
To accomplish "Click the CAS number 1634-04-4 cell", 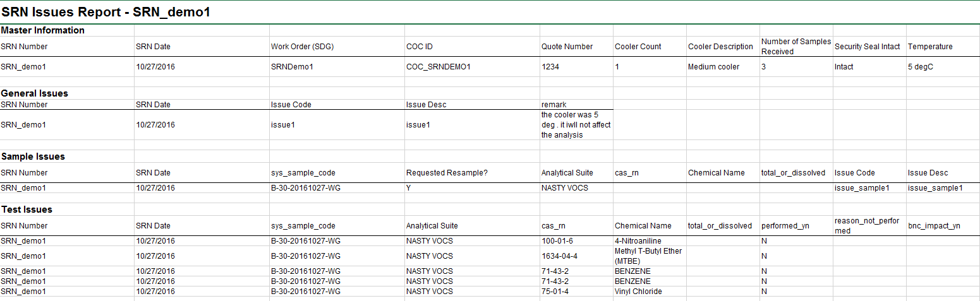I will 559,256.
